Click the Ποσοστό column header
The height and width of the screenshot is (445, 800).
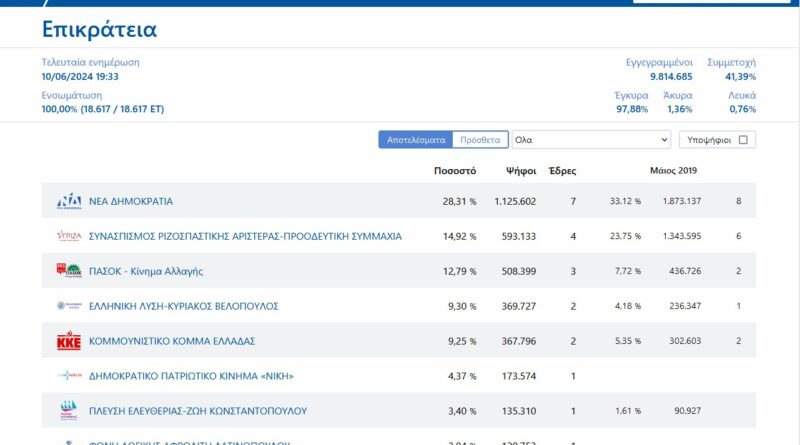pos(455,171)
